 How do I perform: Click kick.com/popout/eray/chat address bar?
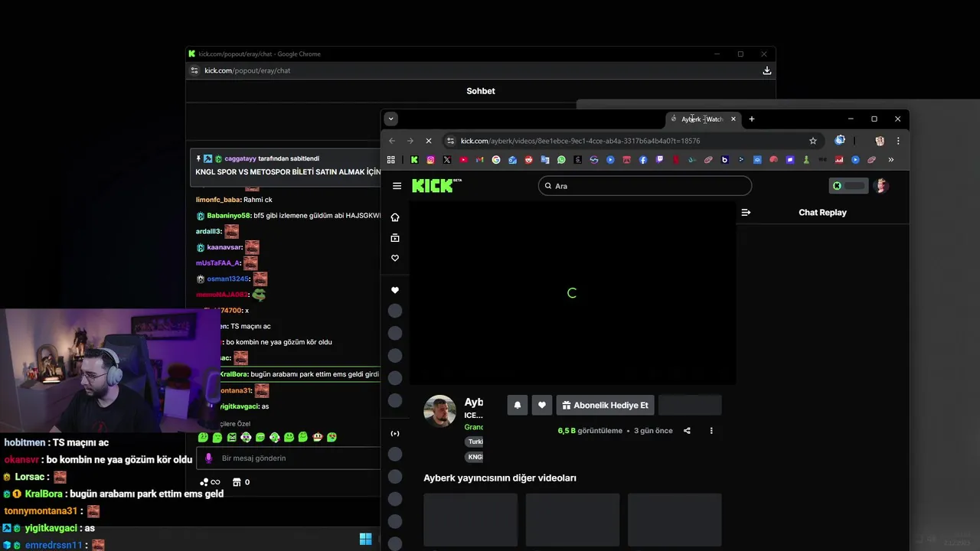pos(247,70)
